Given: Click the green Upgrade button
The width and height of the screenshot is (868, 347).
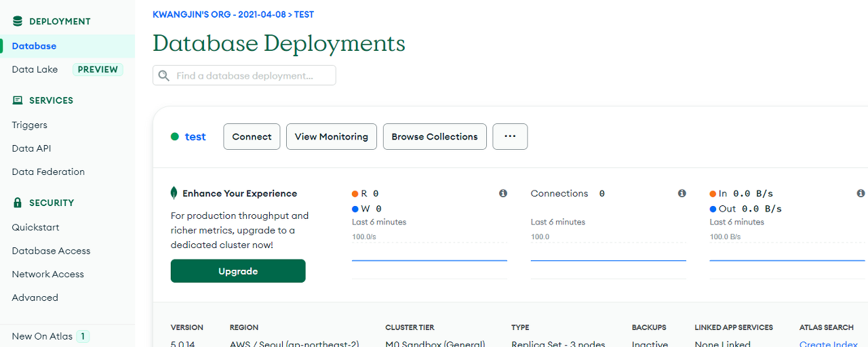Looking at the screenshot, I should coord(238,271).
